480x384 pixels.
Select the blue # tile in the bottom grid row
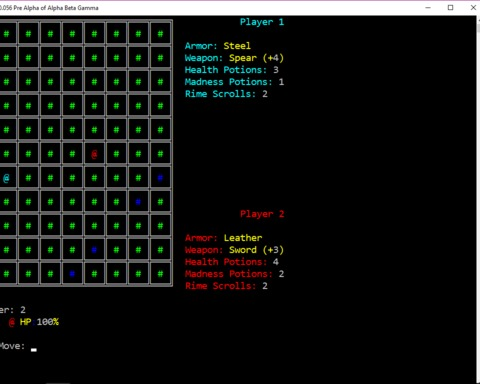tap(72, 274)
